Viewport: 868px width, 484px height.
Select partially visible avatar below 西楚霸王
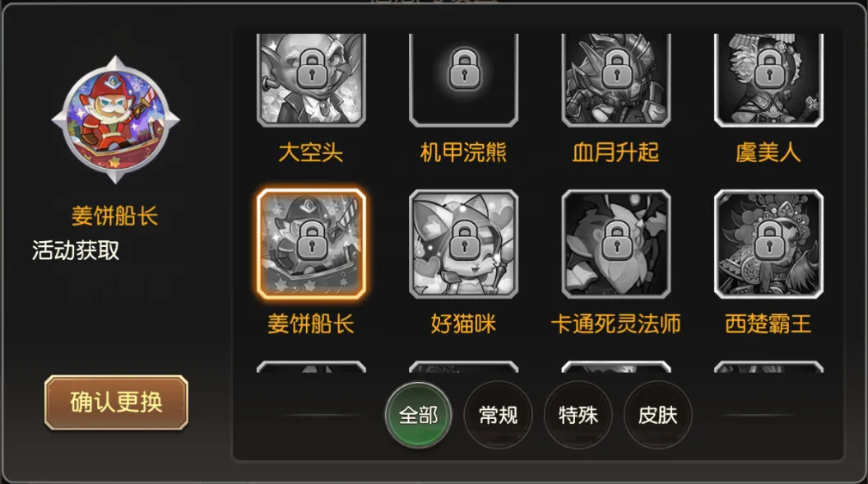pos(769,366)
